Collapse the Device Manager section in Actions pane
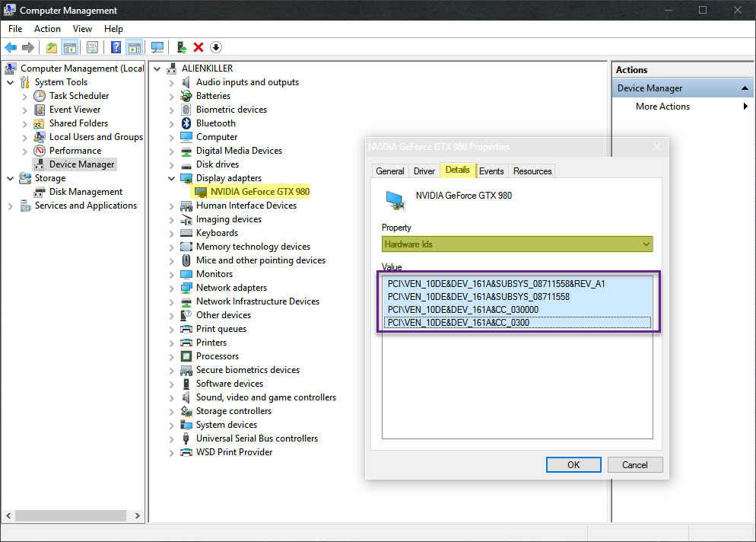 click(x=745, y=88)
